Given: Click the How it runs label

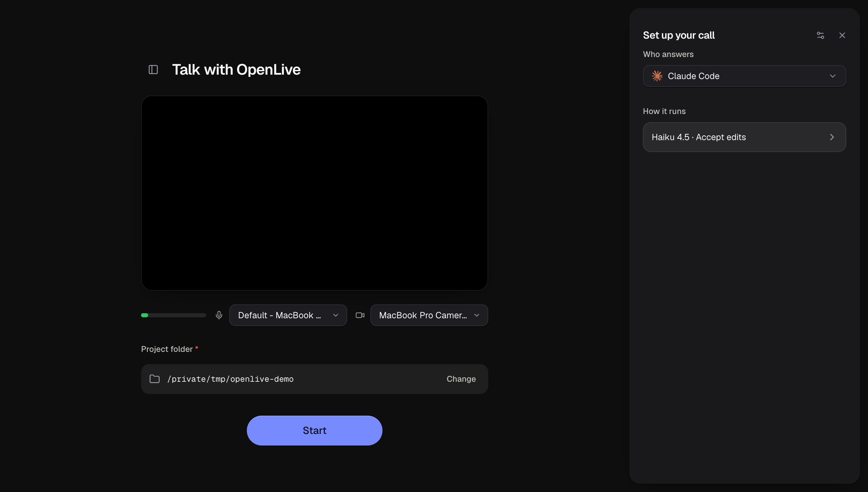Looking at the screenshot, I should pyautogui.click(x=664, y=111).
